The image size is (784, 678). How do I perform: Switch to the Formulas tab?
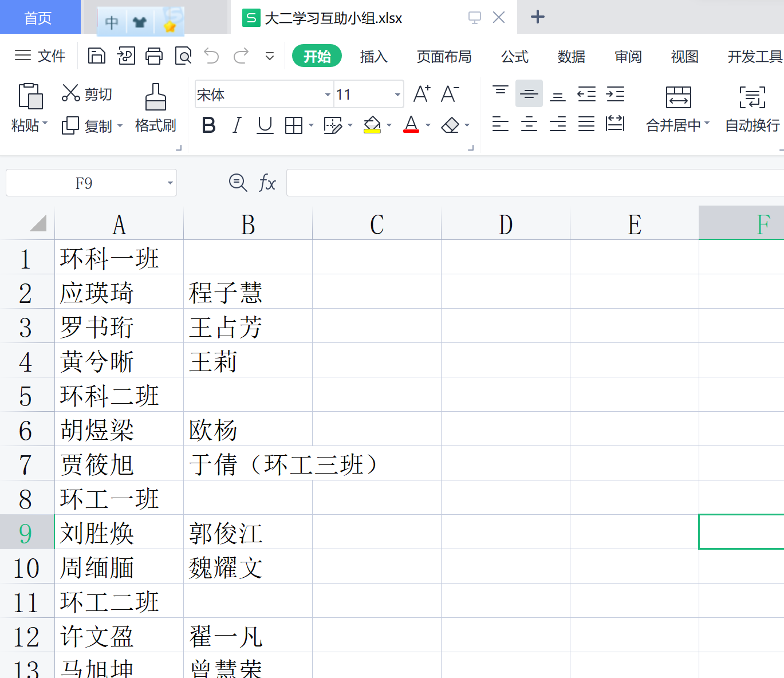(514, 57)
